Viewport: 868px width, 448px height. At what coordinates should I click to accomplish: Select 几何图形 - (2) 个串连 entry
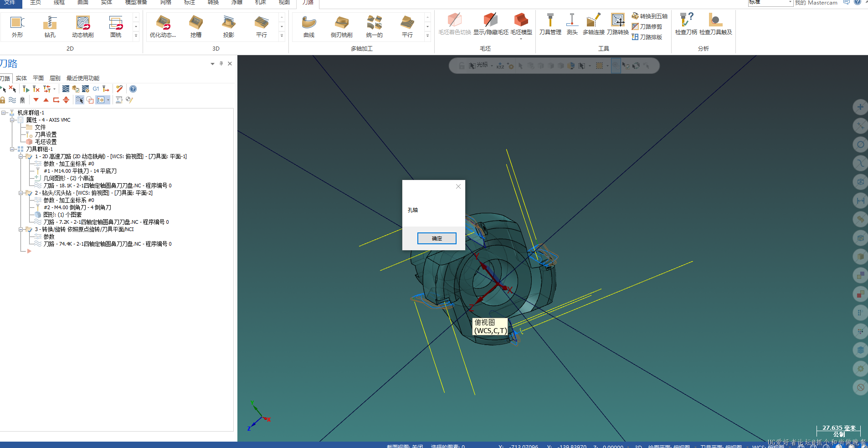[x=69, y=178]
